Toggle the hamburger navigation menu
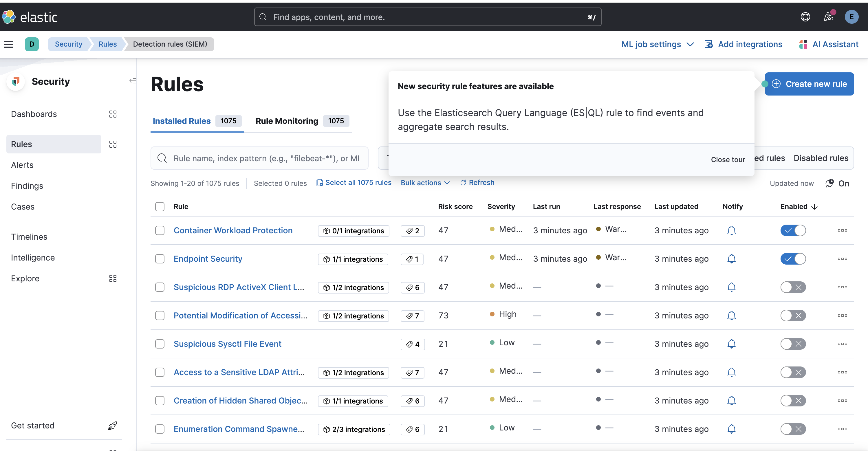The height and width of the screenshot is (451, 868). click(9, 44)
